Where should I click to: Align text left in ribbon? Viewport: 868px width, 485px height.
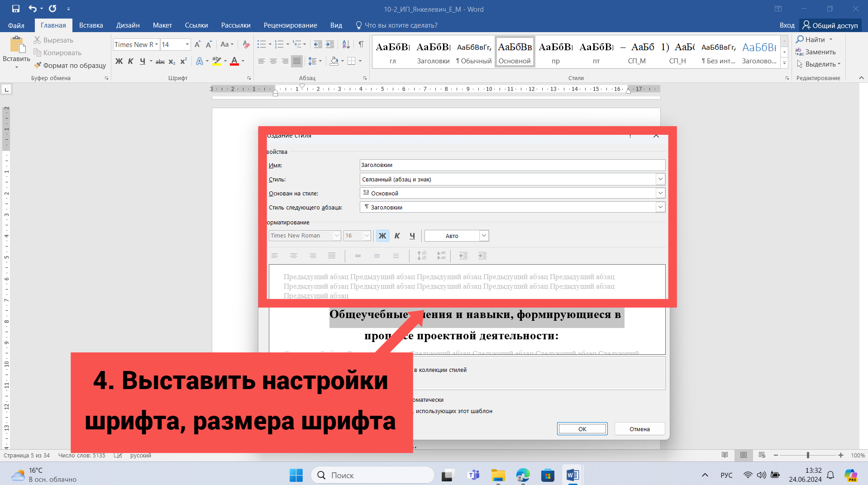pos(262,61)
